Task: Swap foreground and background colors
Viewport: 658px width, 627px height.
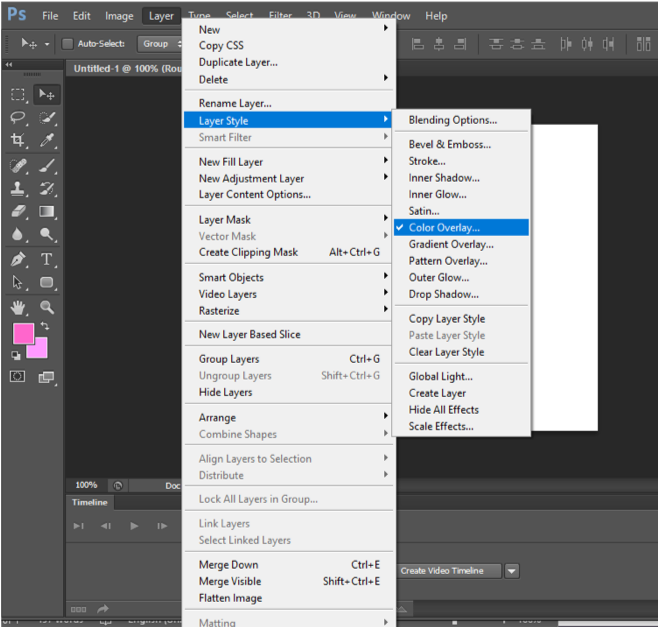Action: tap(44, 326)
